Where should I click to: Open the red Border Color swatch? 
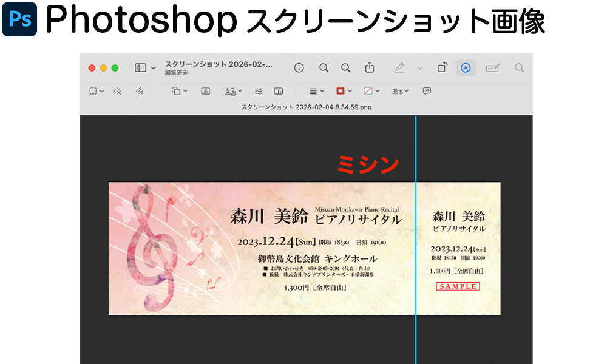344,91
